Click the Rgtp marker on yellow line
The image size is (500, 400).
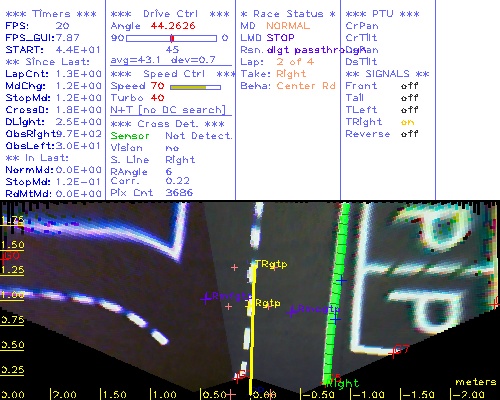point(268,303)
